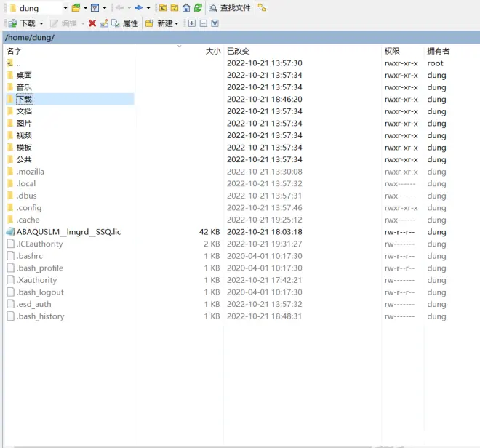Sort by the 已改变 changed column
Screen dimensions: 480x448
pyautogui.click(x=238, y=51)
